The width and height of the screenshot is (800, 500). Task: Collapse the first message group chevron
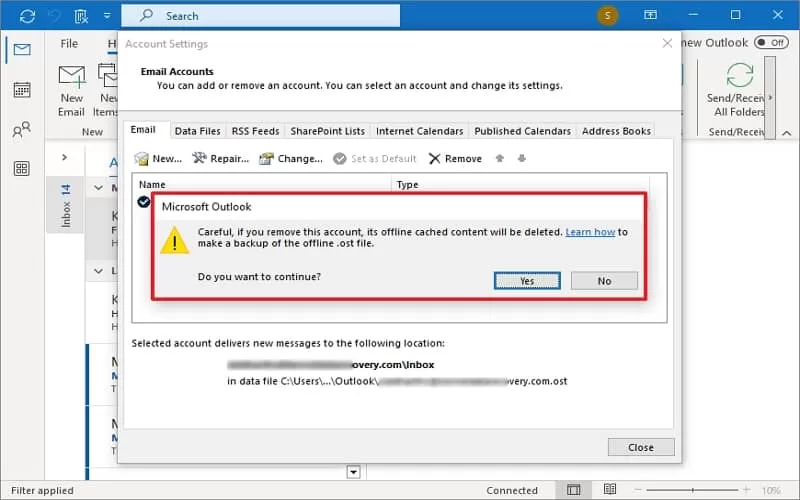point(98,188)
